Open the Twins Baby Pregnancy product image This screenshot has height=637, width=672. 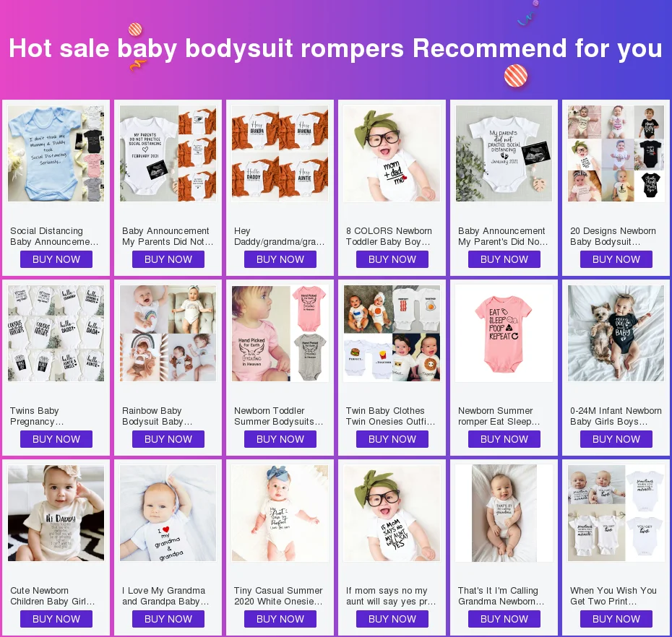point(56,333)
